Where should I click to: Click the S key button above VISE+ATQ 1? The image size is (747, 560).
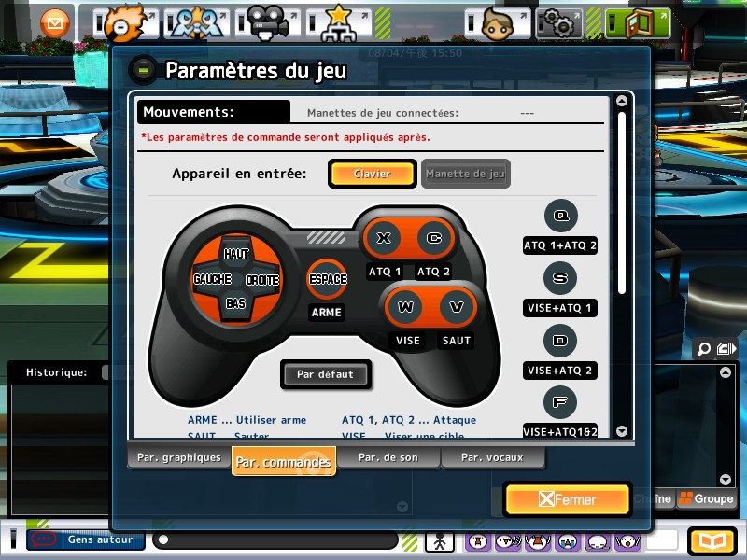click(x=559, y=278)
